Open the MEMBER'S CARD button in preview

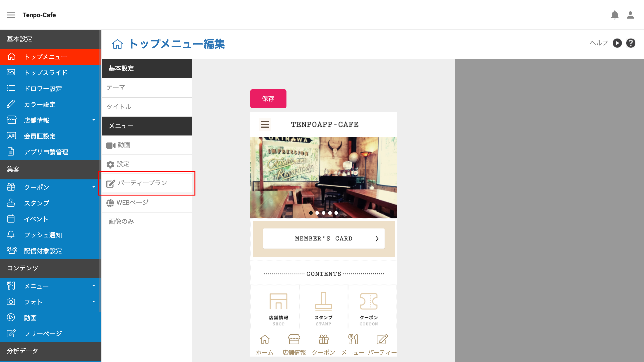coord(324,239)
